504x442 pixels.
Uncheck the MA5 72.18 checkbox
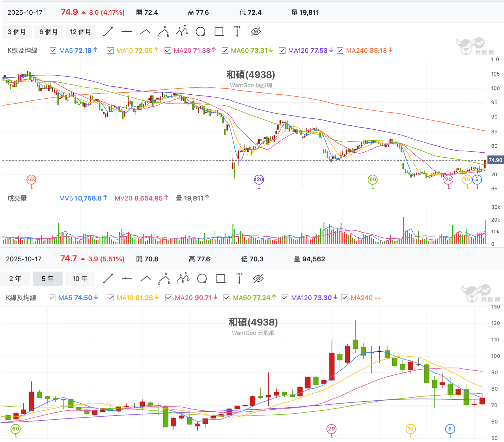coord(53,50)
